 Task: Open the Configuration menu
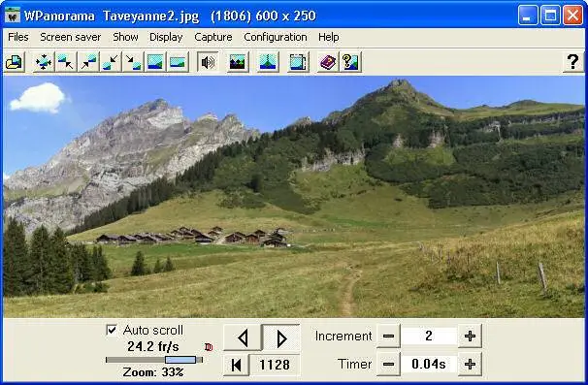click(x=276, y=37)
